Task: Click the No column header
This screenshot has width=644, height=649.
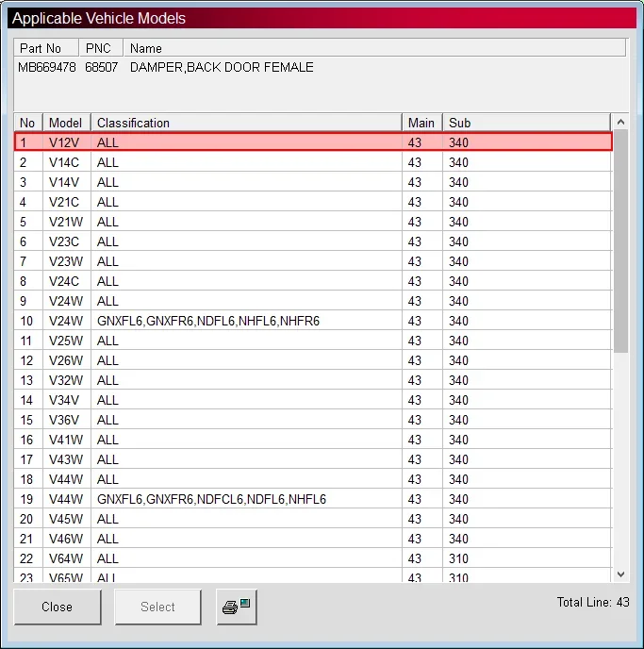Action: click(28, 123)
